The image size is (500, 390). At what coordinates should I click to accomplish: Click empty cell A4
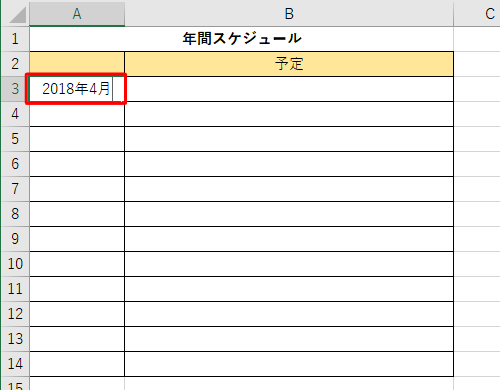click(77, 114)
